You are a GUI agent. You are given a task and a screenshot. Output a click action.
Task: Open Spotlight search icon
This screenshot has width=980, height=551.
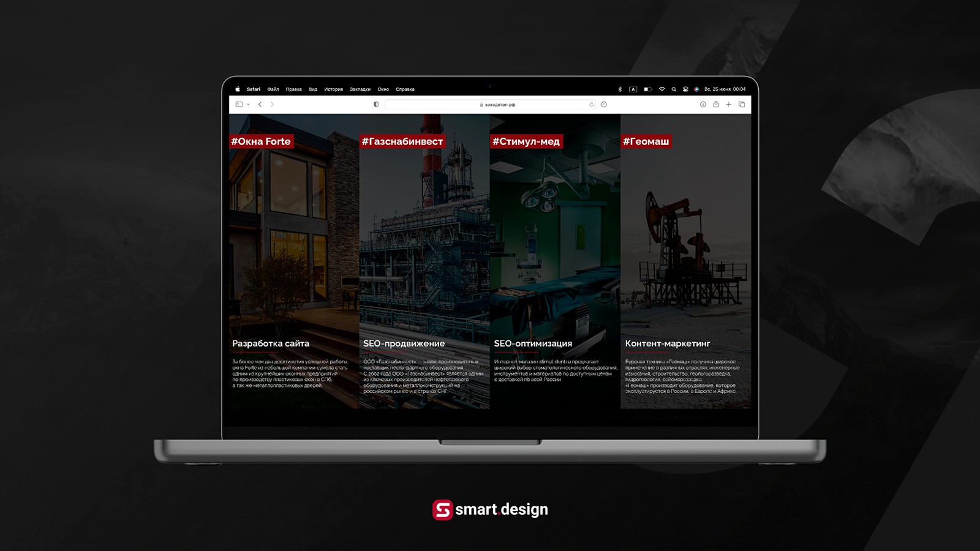pyautogui.click(x=674, y=89)
